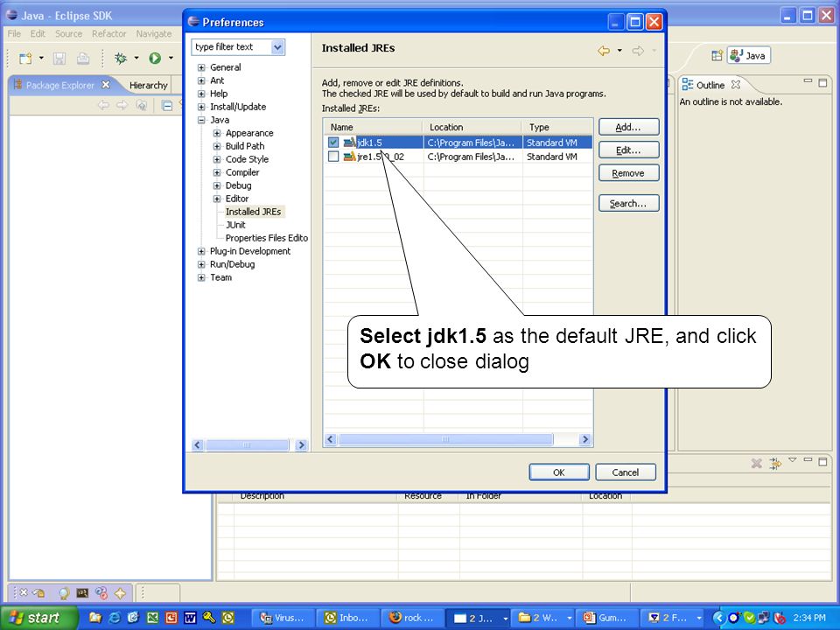Click the preferences tree horizontal scrollbar thumb
Viewport: 840px width, 630px height.
click(247, 444)
